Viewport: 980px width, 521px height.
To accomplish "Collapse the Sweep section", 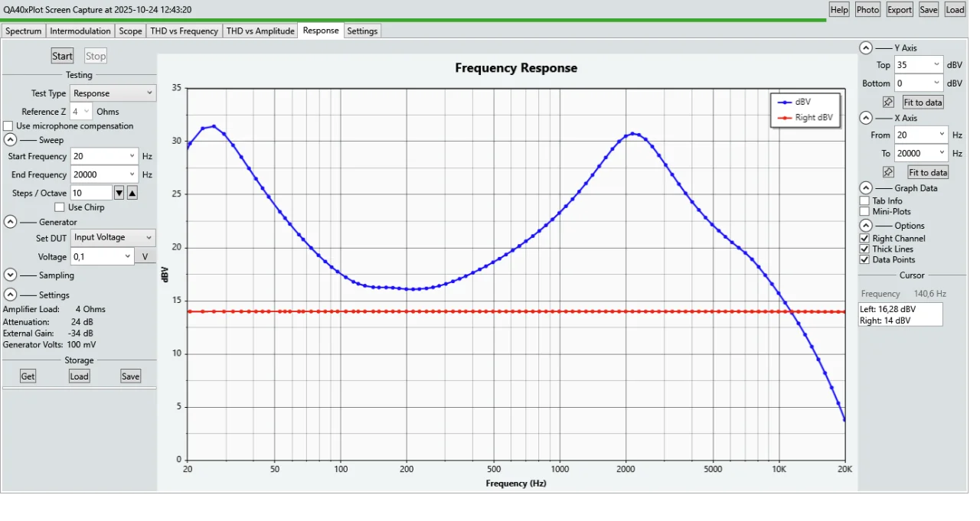I will 11,140.
